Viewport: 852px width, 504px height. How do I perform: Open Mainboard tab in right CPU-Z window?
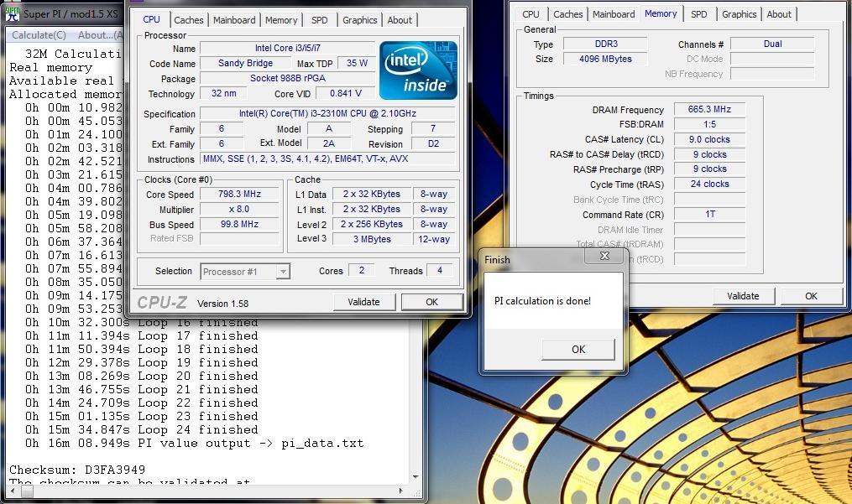pyautogui.click(x=614, y=14)
